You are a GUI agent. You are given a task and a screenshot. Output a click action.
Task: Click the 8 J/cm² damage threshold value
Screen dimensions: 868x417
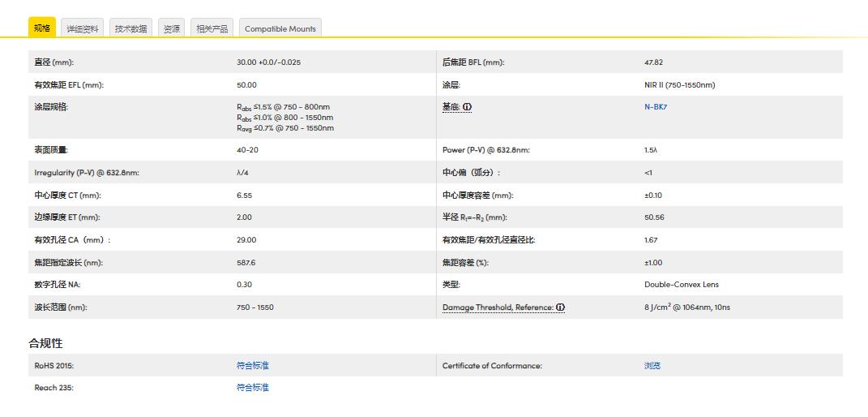tap(686, 307)
